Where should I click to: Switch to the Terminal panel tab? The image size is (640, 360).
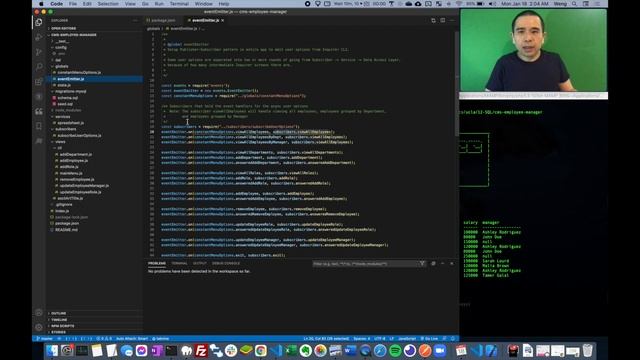click(179, 263)
